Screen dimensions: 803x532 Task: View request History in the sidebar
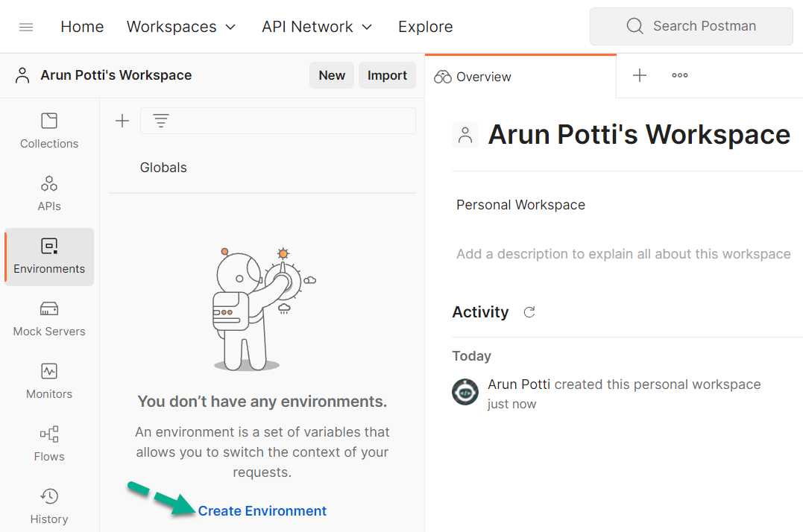pyautogui.click(x=48, y=506)
